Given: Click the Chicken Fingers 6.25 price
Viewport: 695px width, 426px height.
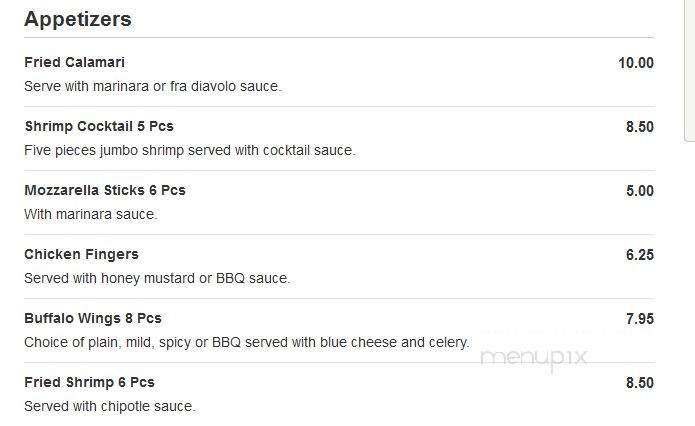Looking at the screenshot, I should 640,255.
